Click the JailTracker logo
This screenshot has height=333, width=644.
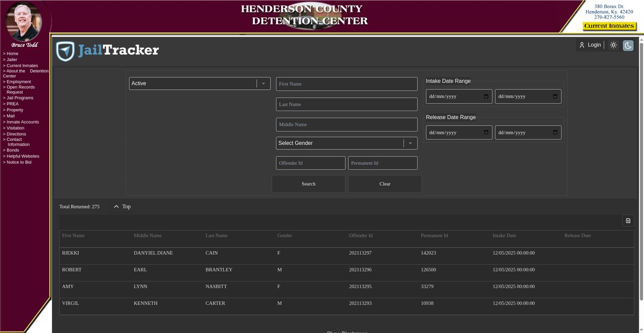(108, 51)
